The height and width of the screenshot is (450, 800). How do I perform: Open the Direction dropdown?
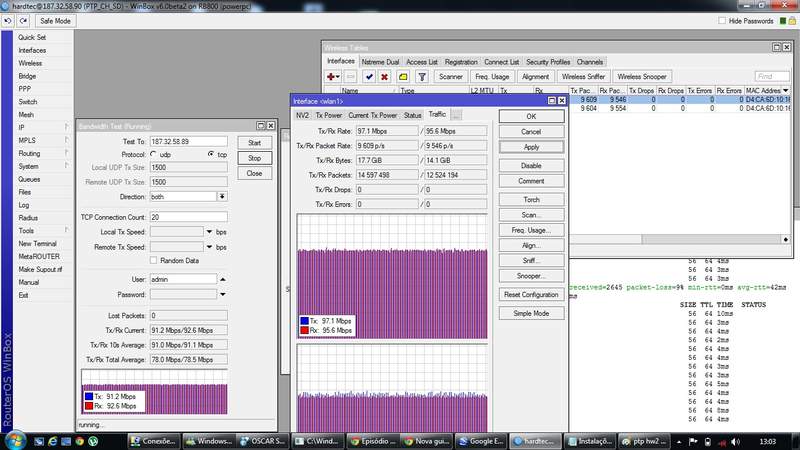223,197
